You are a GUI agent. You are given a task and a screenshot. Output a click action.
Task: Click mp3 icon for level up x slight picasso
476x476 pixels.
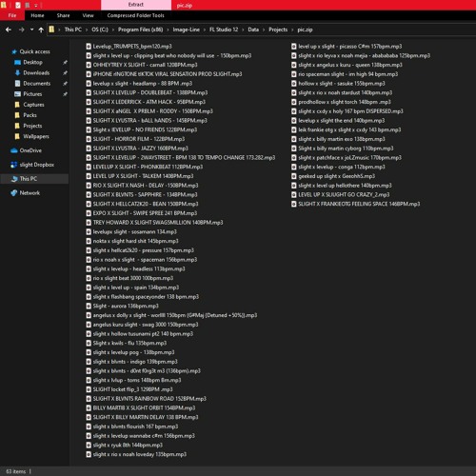click(294, 47)
